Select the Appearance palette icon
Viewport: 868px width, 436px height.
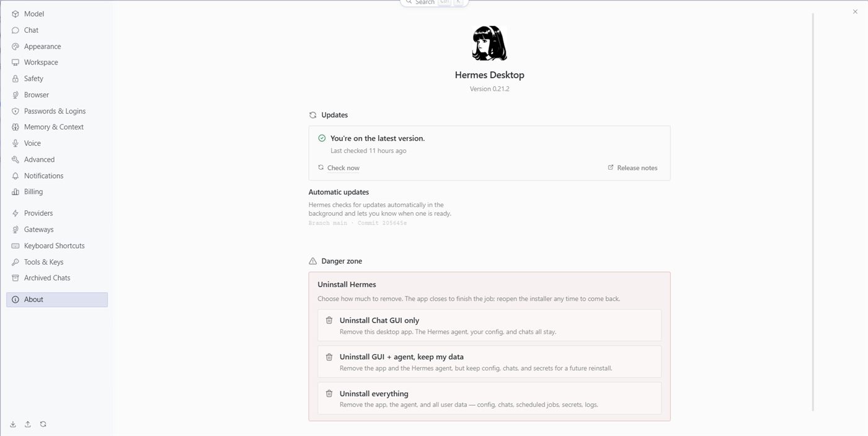[15, 47]
